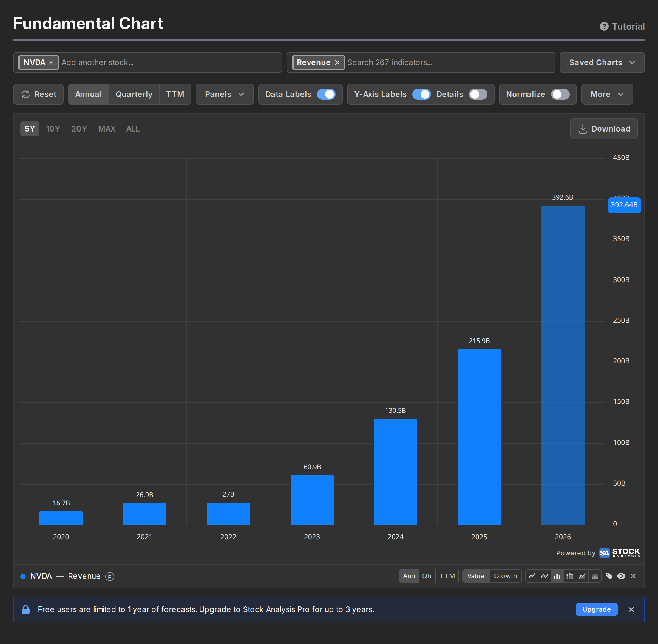Click the 2024 revenue bar
This screenshot has height=644, width=658.
(x=395, y=472)
